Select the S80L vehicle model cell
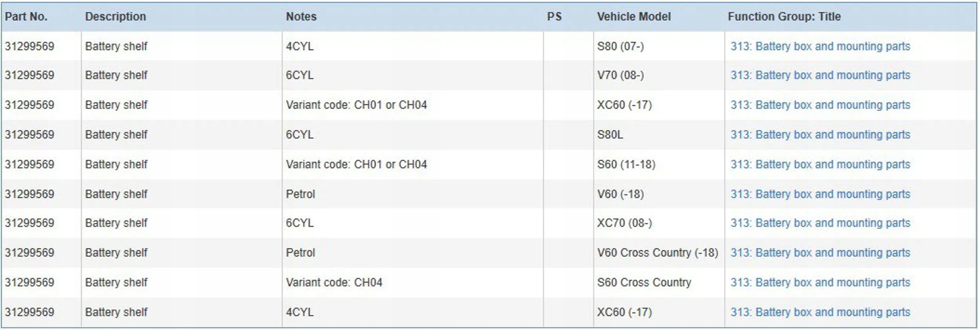This screenshot has width=980, height=330. [x=610, y=135]
